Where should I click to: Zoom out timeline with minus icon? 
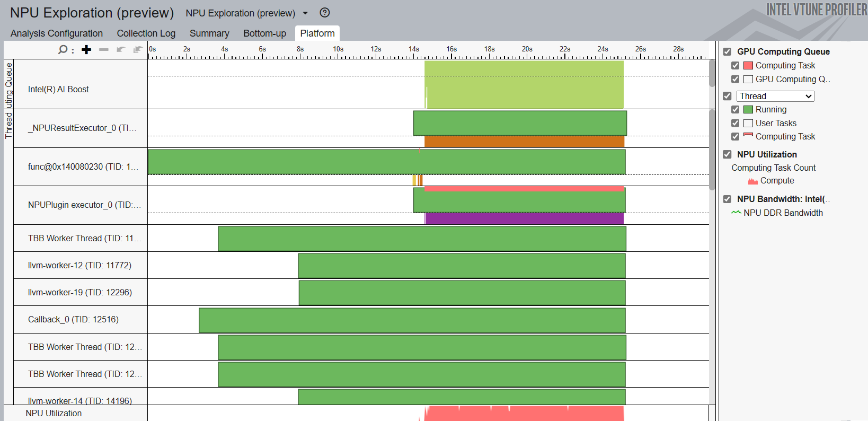[104, 50]
